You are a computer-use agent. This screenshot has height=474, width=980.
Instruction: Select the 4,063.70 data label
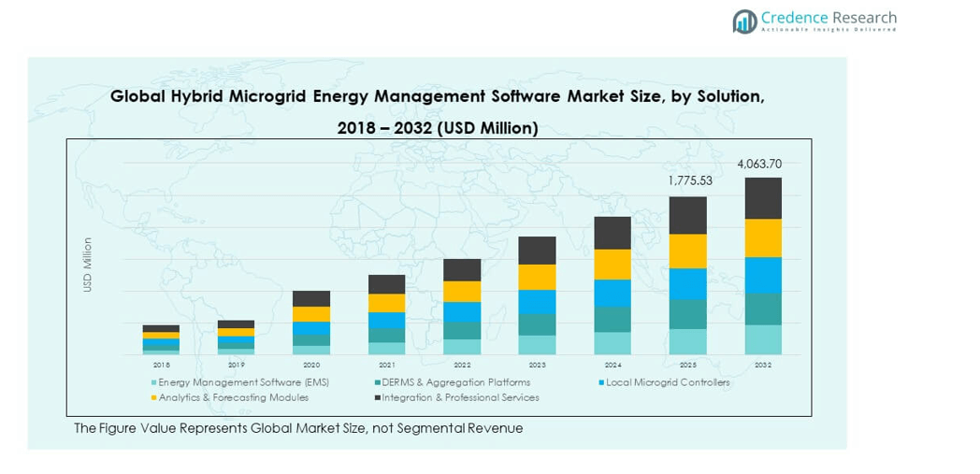click(x=759, y=165)
